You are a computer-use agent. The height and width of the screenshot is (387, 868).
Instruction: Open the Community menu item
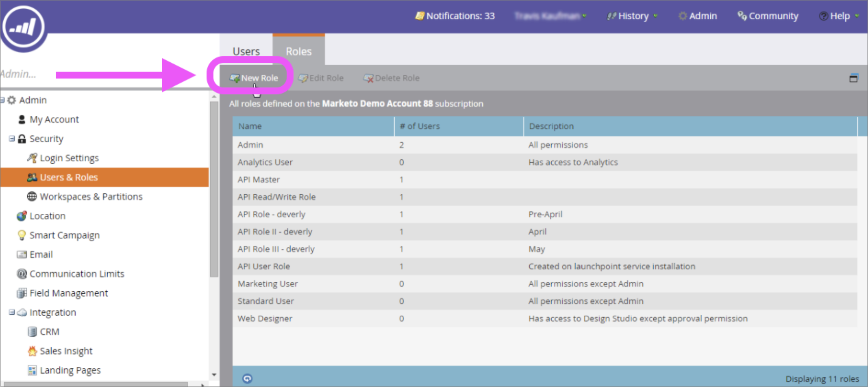tap(768, 16)
